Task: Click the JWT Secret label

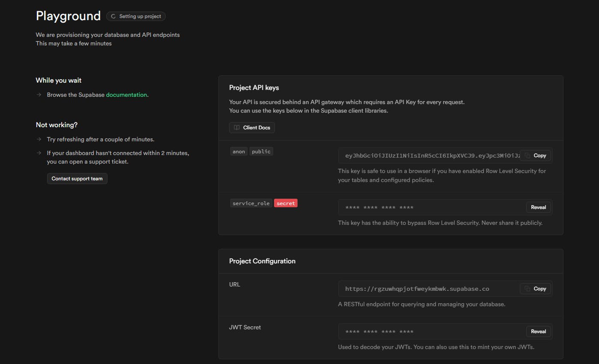Action: (x=245, y=327)
